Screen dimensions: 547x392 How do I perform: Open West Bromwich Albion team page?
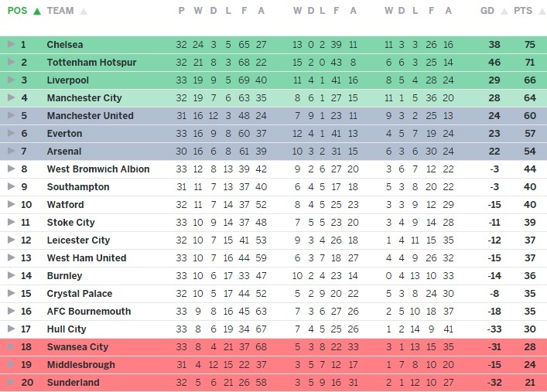coord(97,169)
